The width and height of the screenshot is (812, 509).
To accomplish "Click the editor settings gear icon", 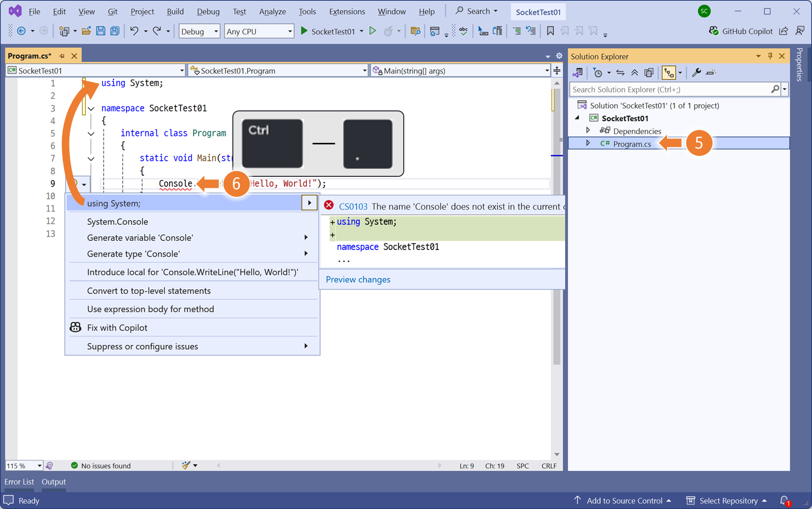I will pyautogui.click(x=559, y=56).
